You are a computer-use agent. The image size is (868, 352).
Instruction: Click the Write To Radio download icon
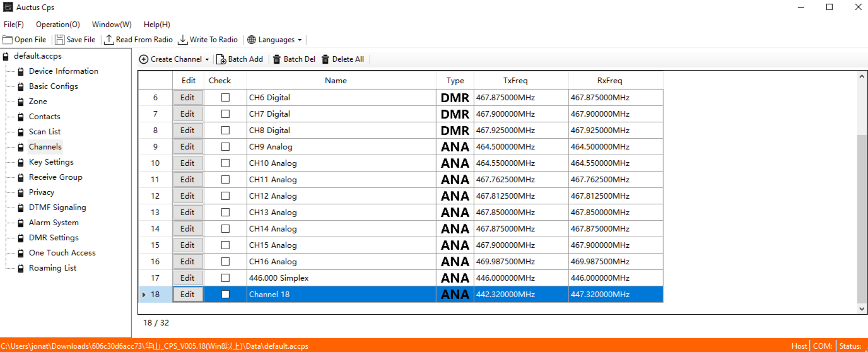pyautogui.click(x=183, y=40)
